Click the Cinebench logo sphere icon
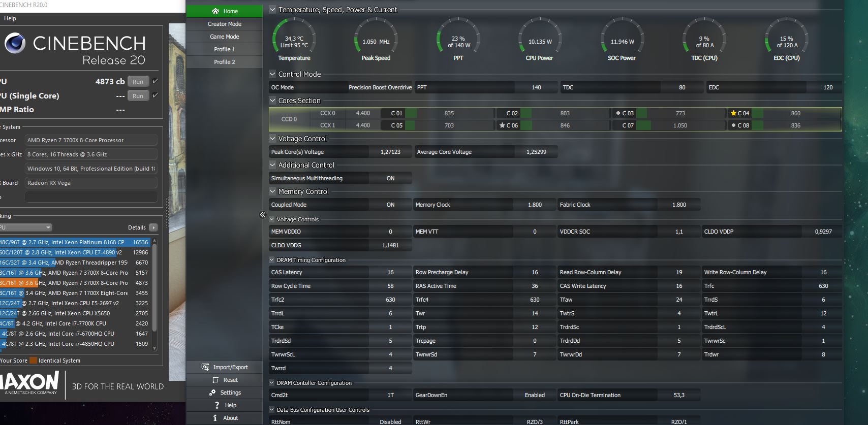The height and width of the screenshot is (425, 868). (x=15, y=43)
